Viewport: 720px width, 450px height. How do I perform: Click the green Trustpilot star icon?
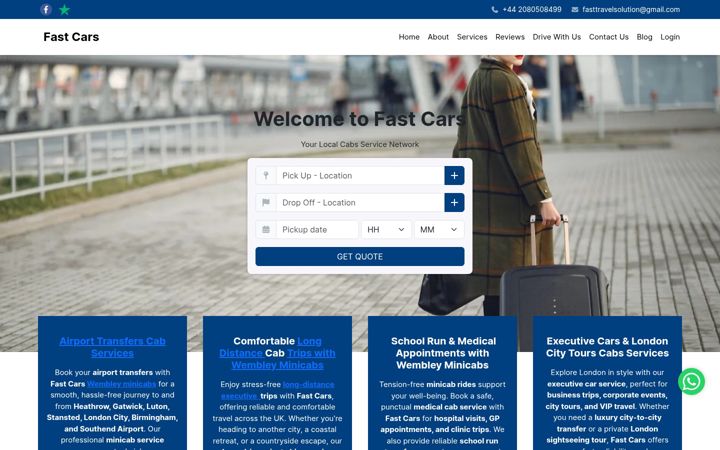pos(65,9)
